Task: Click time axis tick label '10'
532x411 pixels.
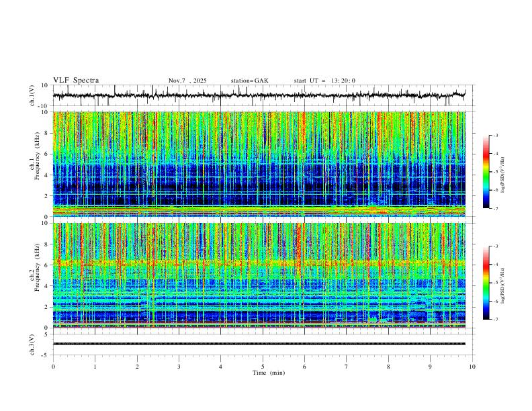Action: (472, 367)
